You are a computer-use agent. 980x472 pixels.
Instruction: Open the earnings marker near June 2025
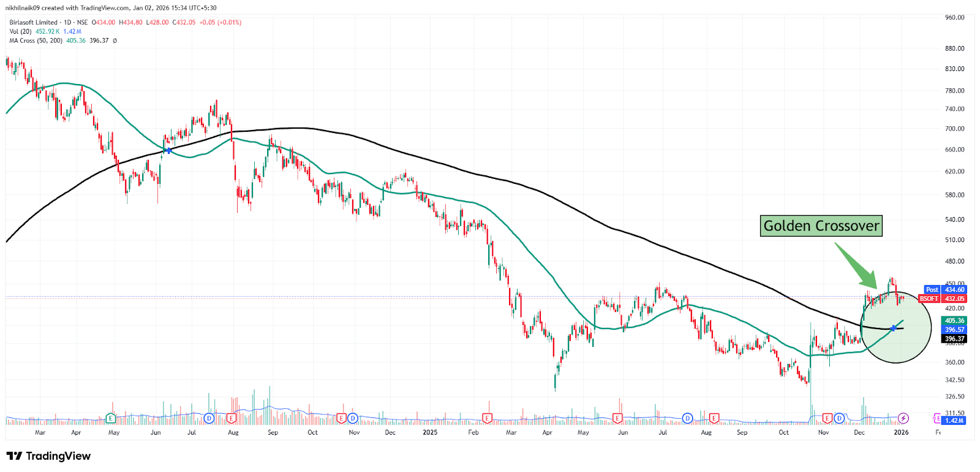coord(617,418)
